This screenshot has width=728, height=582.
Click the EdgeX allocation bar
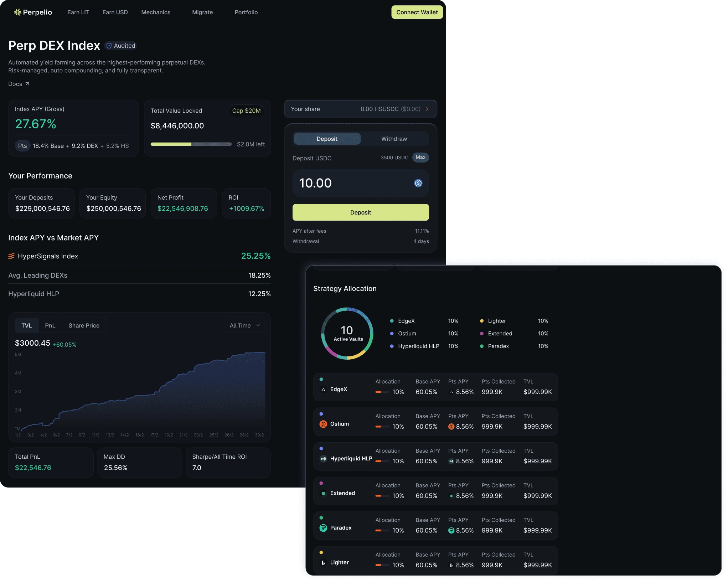[x=382, y=392]
